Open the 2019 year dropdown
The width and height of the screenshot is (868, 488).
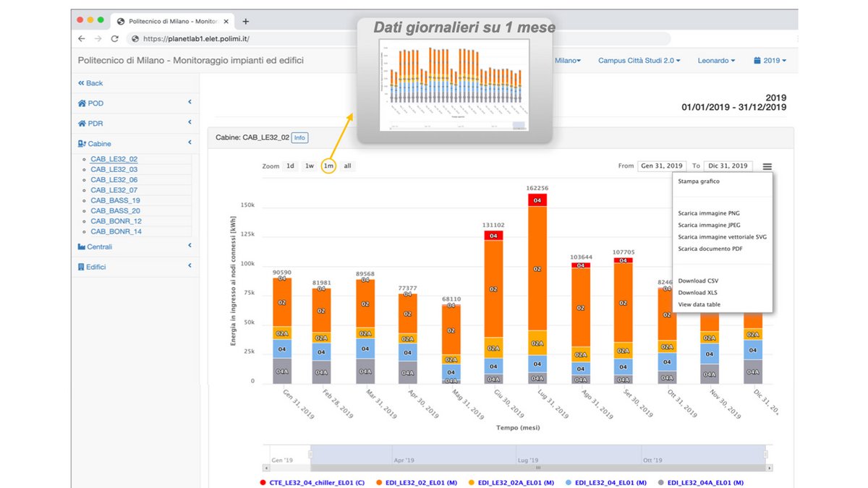coord(770,61)
